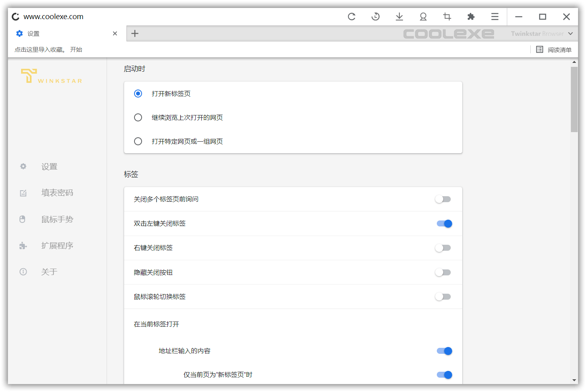Image resolution: width=586 pixels, height=392 pixels.
Task: Click the user account icon in toolbar
Action: click(x=423, y=17)
